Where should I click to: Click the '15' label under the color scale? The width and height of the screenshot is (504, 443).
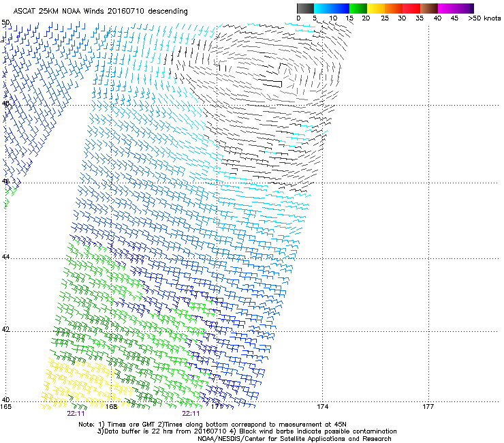[x=349, y=18]
